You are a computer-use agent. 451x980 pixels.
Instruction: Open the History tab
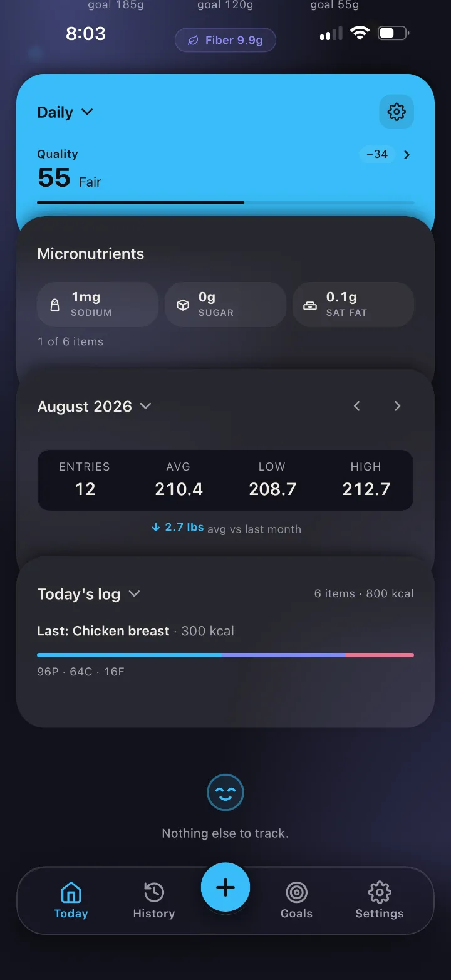154,901
